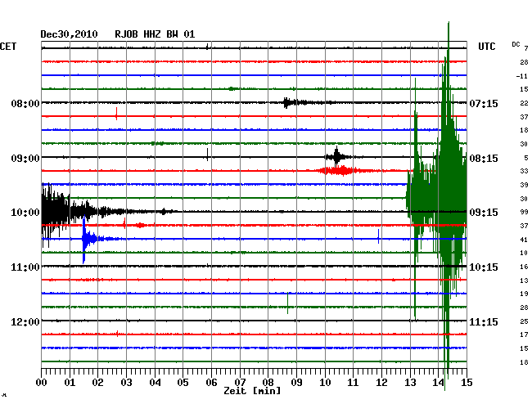Click the 08:15 UTC time label
The height and width of the screenshot is (404, 532).
tap(484, 159)
